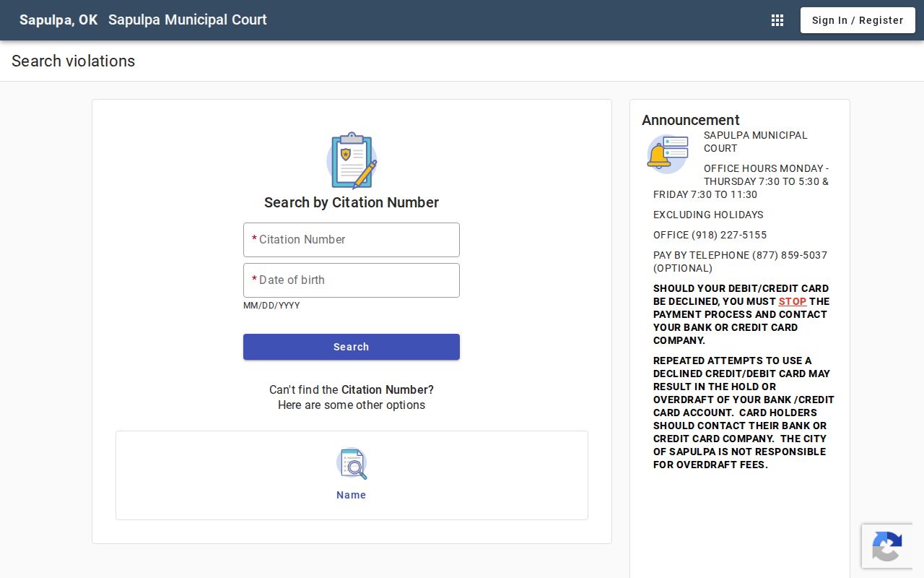The width and height of the screenshot is (924, 578).
Task: Click the Search by Citation Number heading
Action: tap(352, 202)
